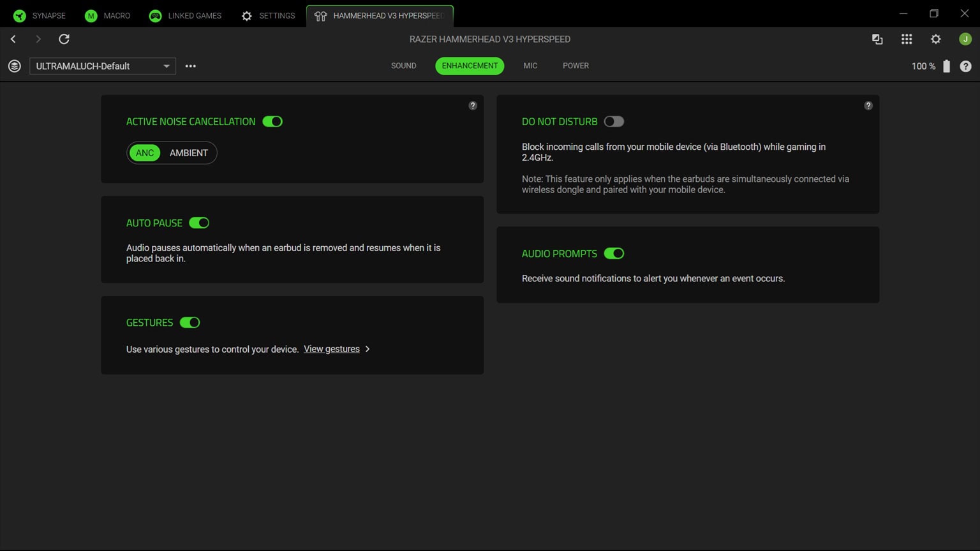Open the gear settings icon in the top right
This screenshot has height=551, width=980.
936,39
